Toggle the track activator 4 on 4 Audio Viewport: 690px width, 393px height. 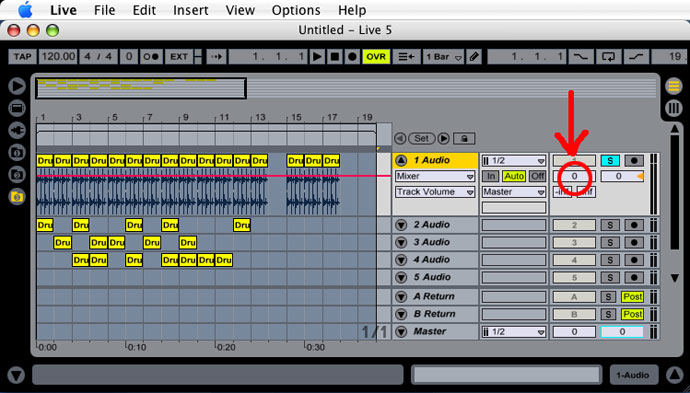coord(574,260)
